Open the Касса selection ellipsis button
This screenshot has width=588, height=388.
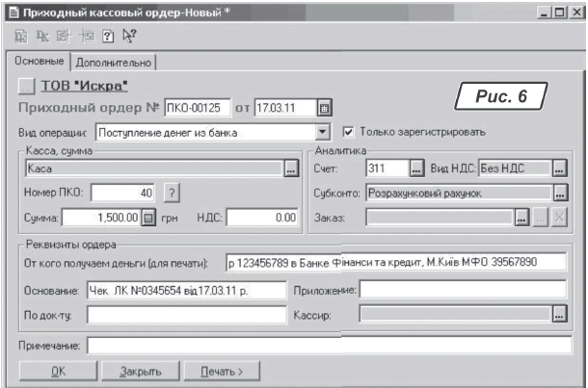click(290, 168)
